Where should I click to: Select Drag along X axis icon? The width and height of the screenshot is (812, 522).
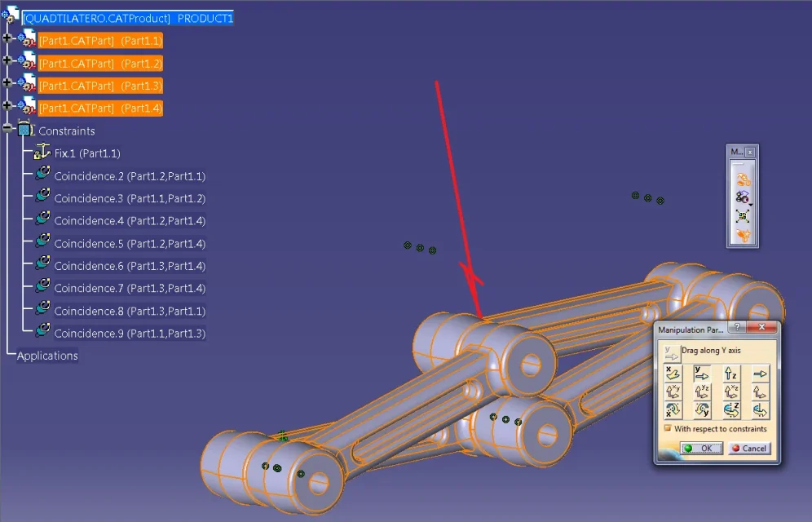point(673,374)
